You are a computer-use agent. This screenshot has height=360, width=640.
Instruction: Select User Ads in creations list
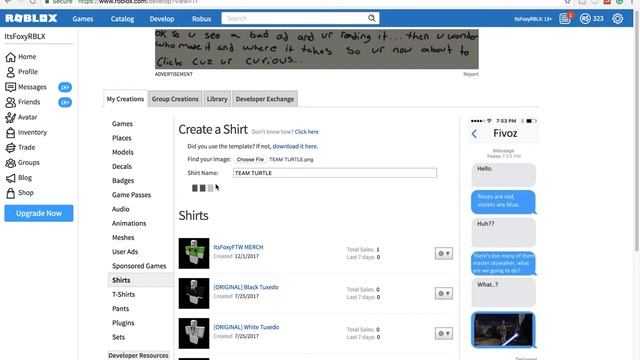click(125, 251)
